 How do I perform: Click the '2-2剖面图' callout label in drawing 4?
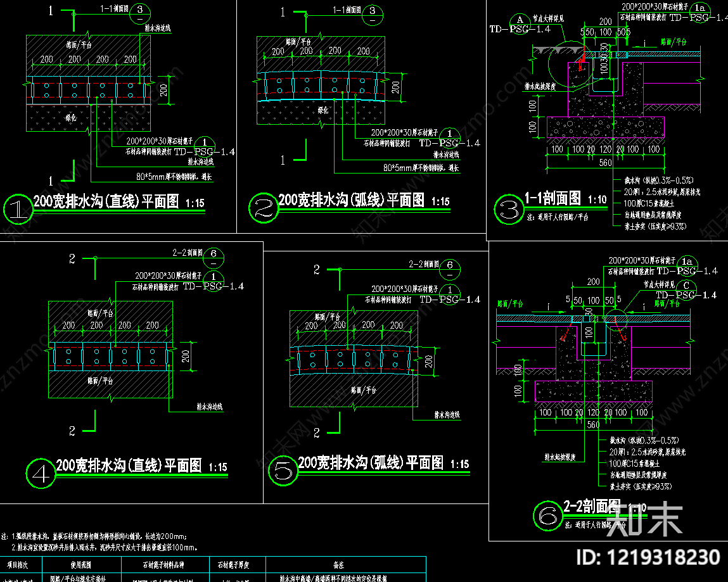(188, 253)
